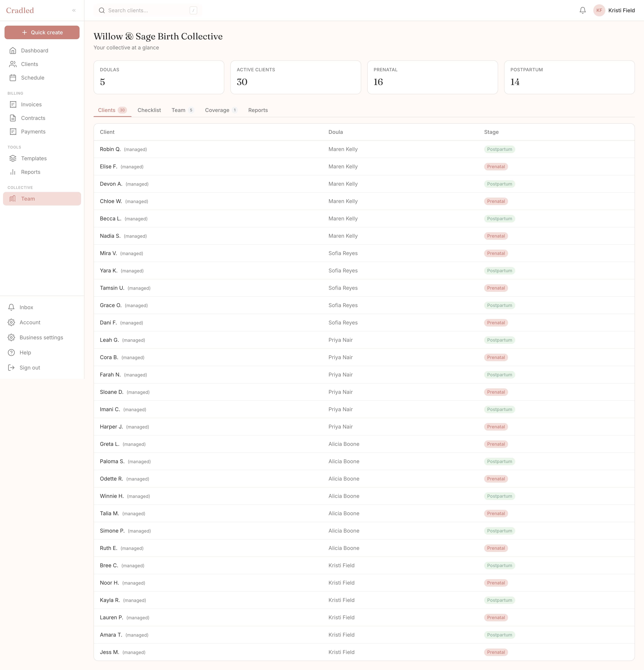The width and height of the screenshot is (644, 670).
Task: Select client row Robin Q.
Action: (364, 149)
